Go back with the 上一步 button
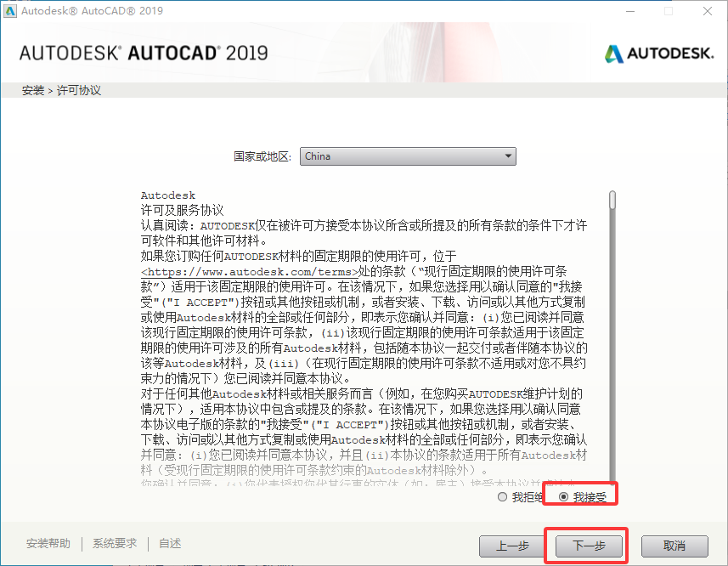 (514, 546)
